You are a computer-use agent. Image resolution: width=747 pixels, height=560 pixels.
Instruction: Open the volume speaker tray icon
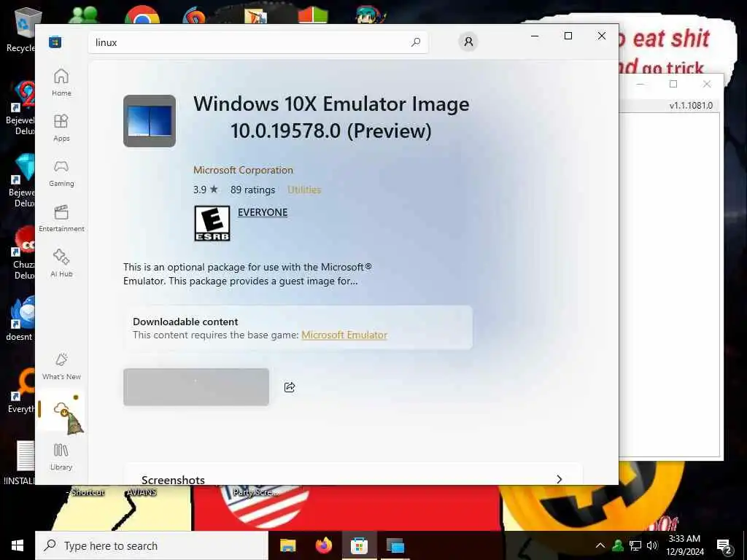pyautogui.click(x=652, y=545)
